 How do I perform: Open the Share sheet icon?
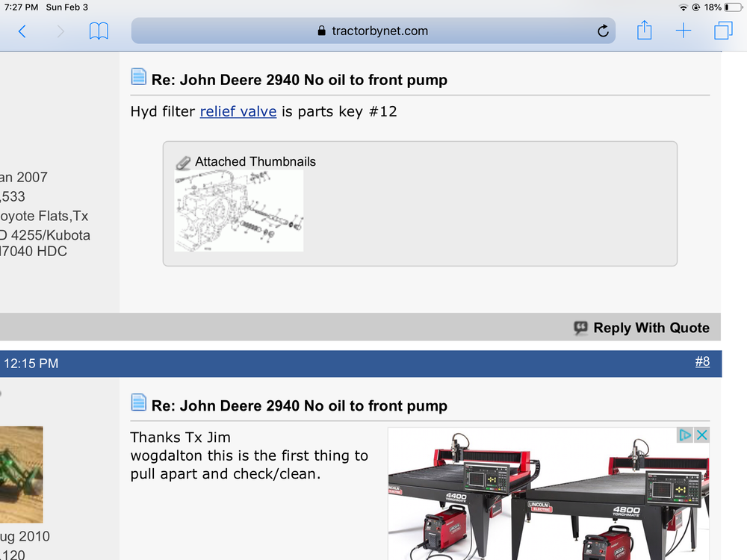click(x=644, y=31)
